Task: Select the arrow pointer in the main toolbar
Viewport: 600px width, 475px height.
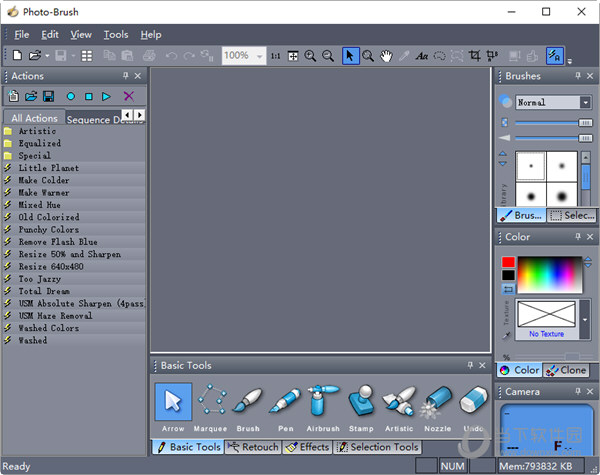Action: pos(351,56)
